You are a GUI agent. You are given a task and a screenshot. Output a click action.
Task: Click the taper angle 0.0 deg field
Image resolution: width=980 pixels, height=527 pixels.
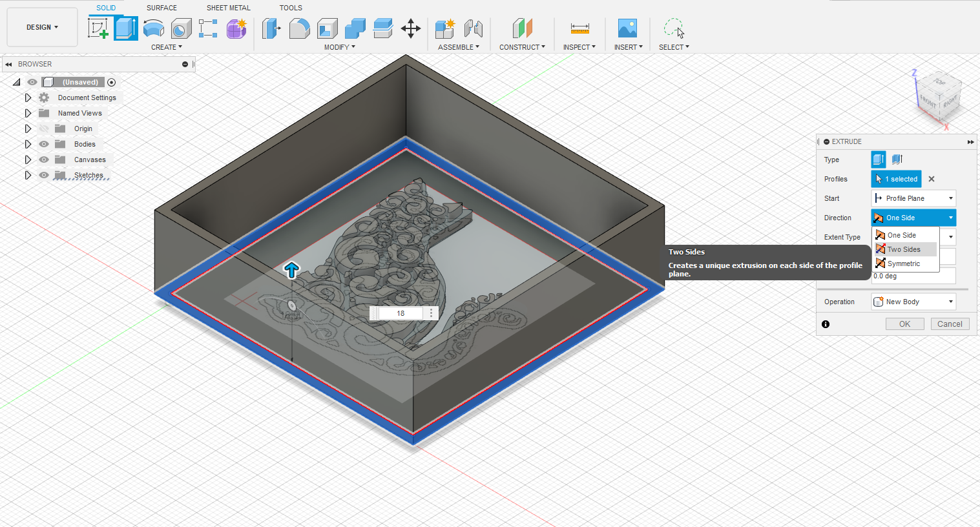click(913, 276)
